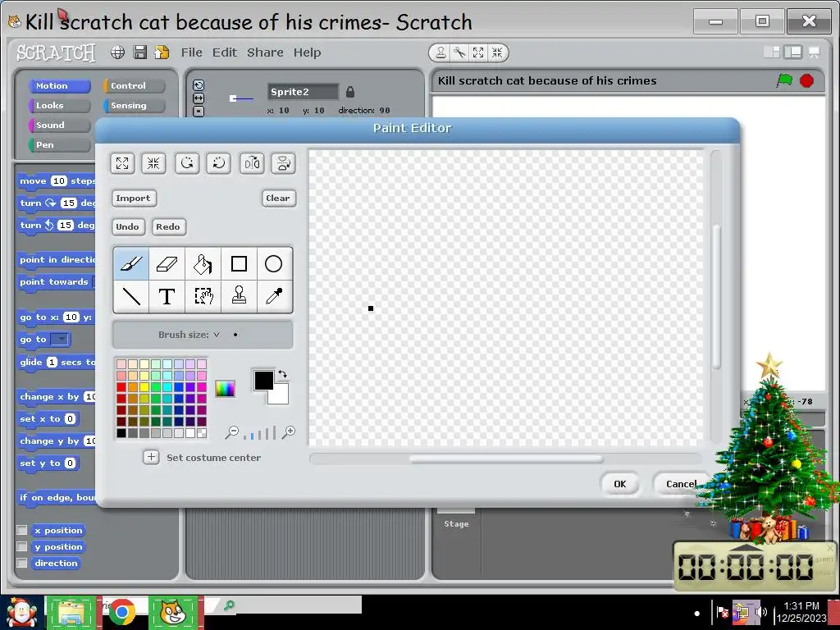Image resolution: width=840 pixels, height=630 pixels.
Task: Swap foreground and background colors
Action: (x=283, y=374)
